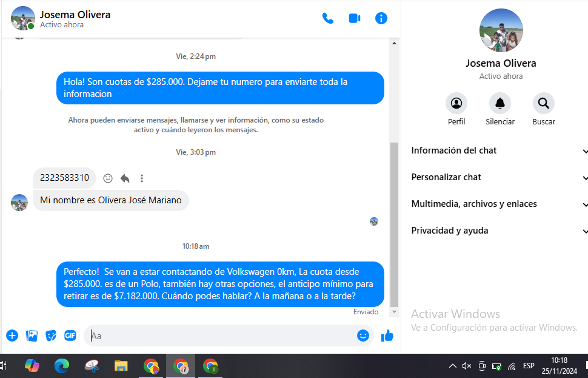Viewport: 588px width, 378px height.
Task: Open File Explorer from the taskbar
Action: [121, 366]
